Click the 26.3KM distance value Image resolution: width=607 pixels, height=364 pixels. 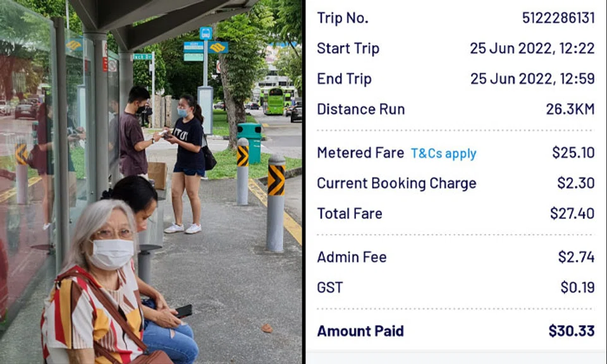(570, 109)
